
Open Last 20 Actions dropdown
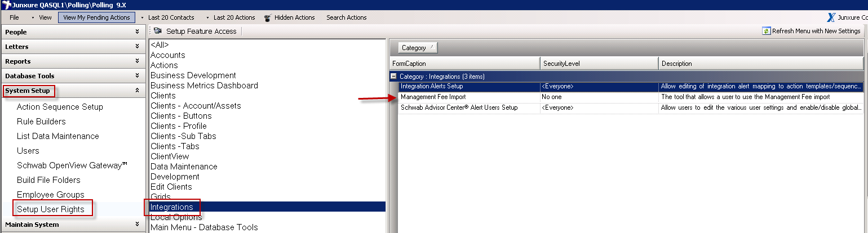(x=234, y=17)
